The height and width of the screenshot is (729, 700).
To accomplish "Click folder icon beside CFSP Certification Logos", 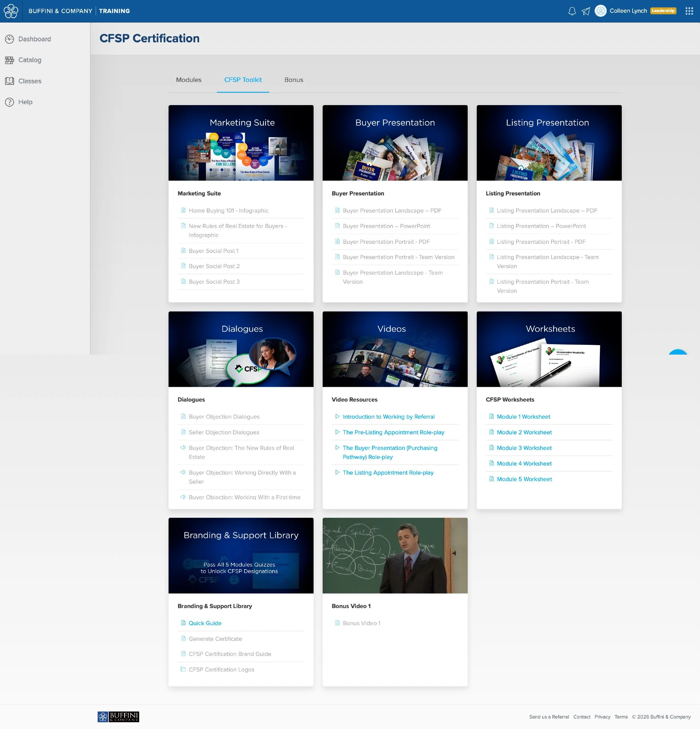I will coord(183,669).
